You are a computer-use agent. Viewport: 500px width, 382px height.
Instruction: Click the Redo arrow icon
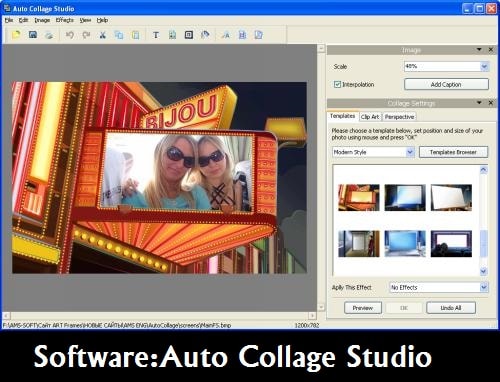pos(86,35)
